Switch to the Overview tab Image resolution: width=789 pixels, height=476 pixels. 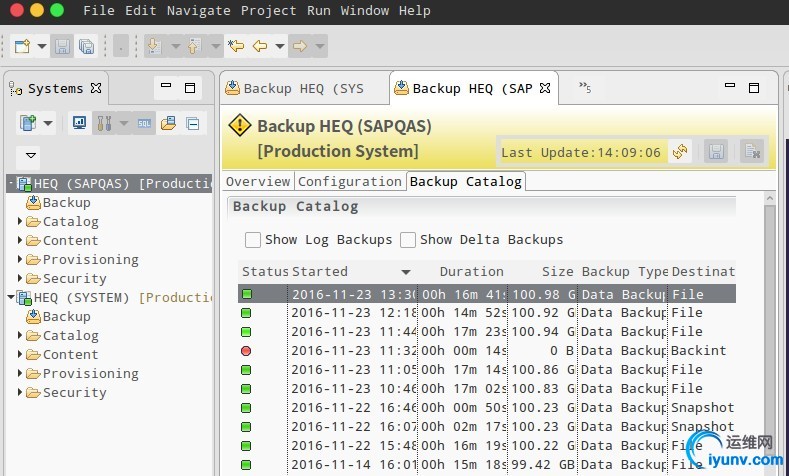[258, 181]
